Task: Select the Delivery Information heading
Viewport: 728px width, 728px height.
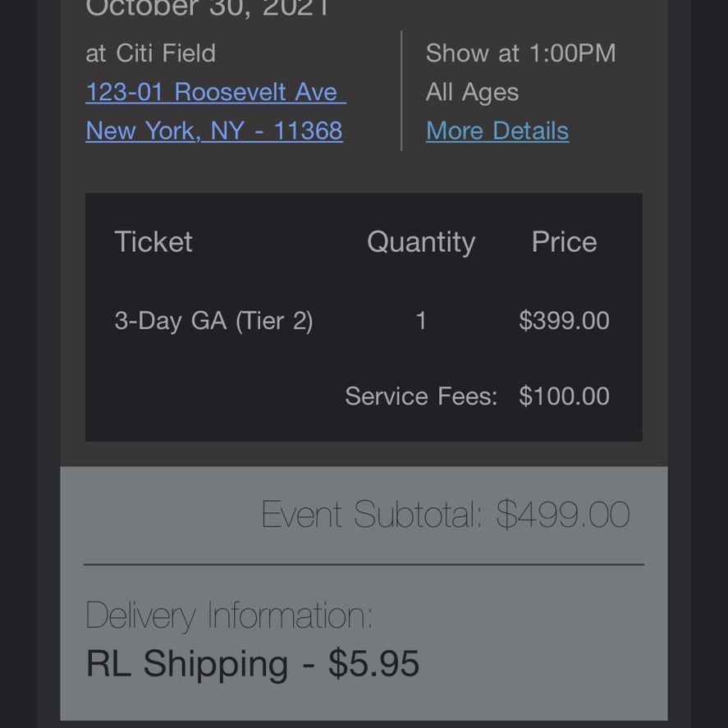Action: [x=229, y=616]
